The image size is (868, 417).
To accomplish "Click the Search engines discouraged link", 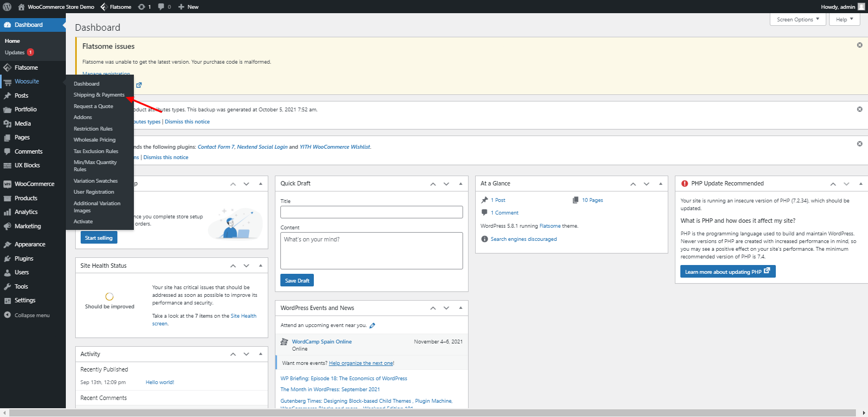I will click(x=523, y=239).
